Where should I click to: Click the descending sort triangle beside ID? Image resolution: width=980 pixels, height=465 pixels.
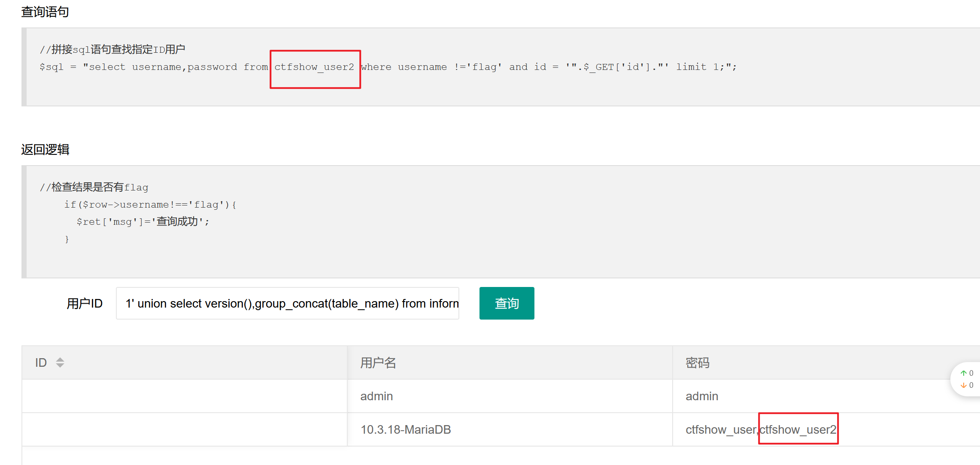60,365
